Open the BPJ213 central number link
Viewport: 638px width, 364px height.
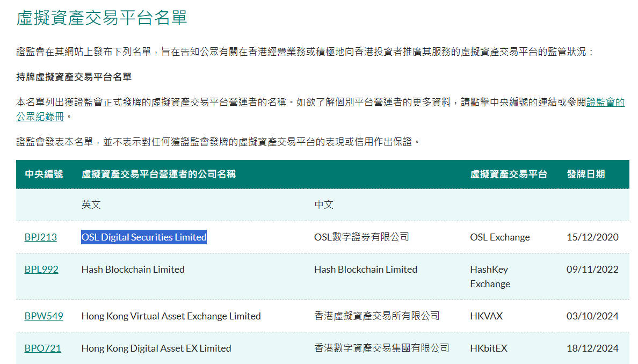point(40,237)
